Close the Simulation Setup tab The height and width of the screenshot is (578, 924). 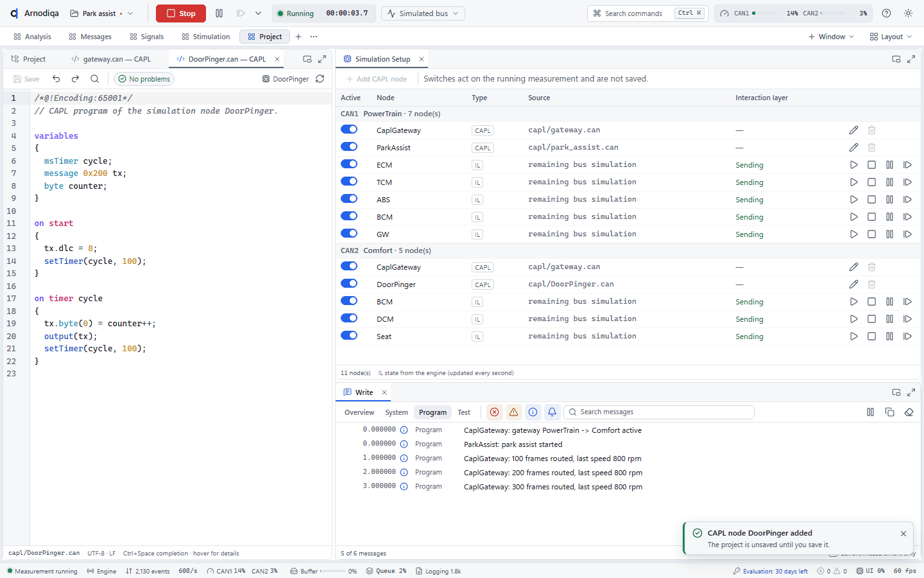pyautogui.click(x=422, y=59)
